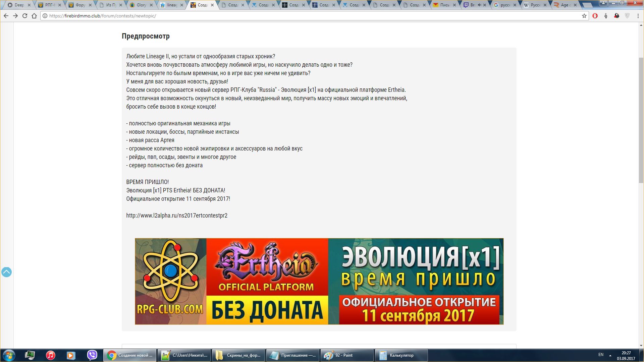Screen dimensions: 644x362
Task: Go to the browser home page
Action: [34, 16]
